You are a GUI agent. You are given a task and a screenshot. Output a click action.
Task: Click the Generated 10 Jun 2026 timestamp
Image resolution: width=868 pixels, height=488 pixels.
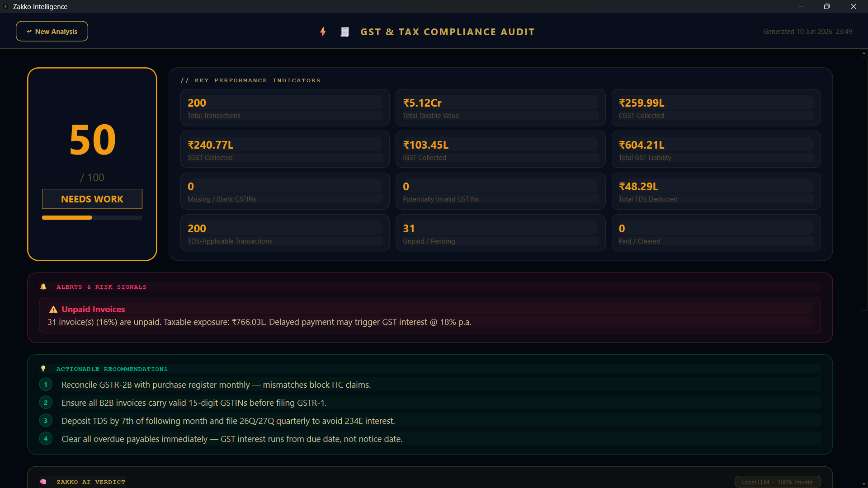[807, 32]
